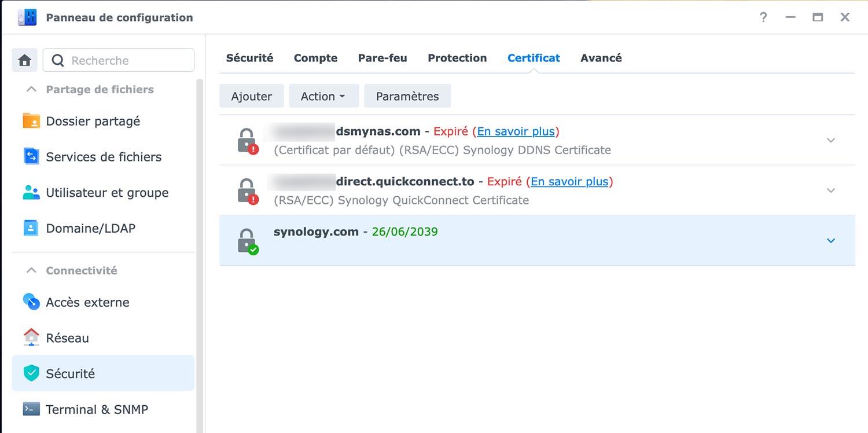Switch to the Sécurité tab

coord(250,58)
